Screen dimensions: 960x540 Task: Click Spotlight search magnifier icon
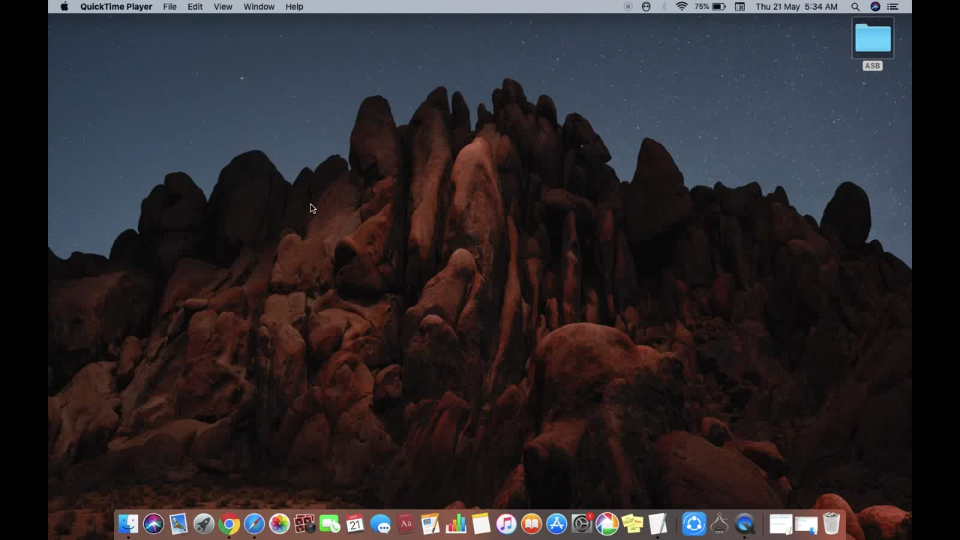(x=855, y=7)
